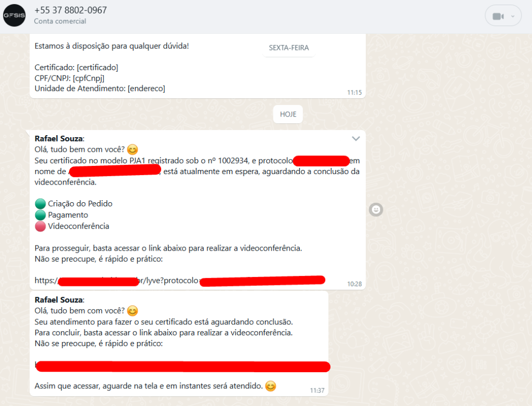Click the green circle next to Pagamento
532x406 pixels.
click(x=41, y=215)
